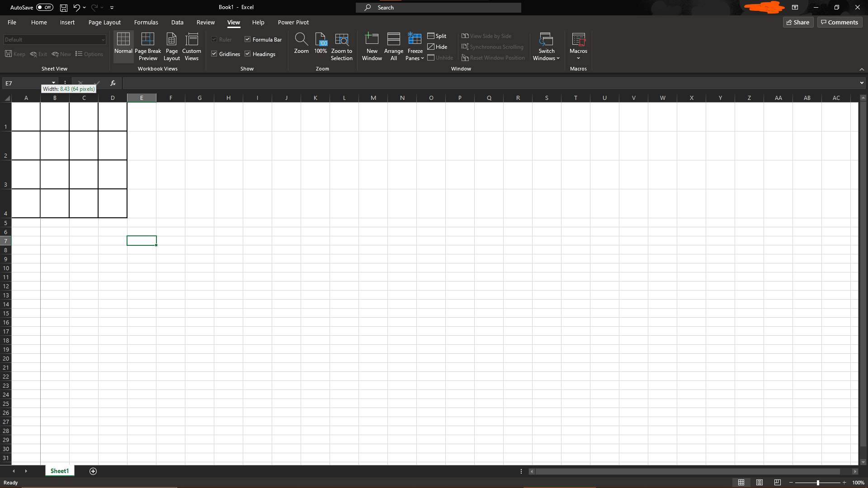
Task: Click the Split window icon
Action: (x=437, y=36)
